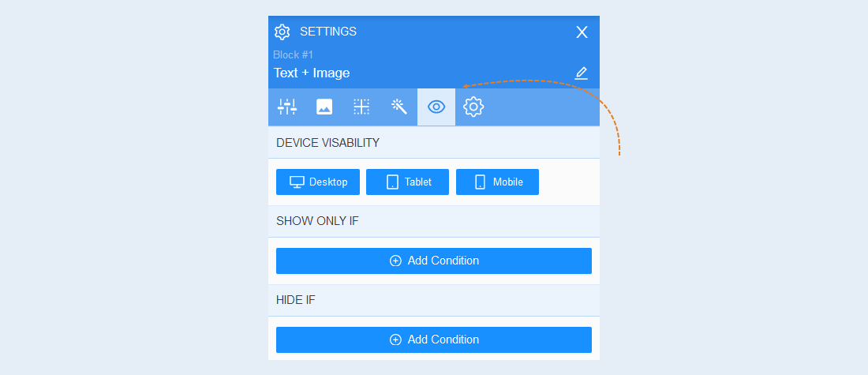The image size is (868, 375).
Task: Click the SHOW ONLY IF section header
Action: (x=434, y=221)
